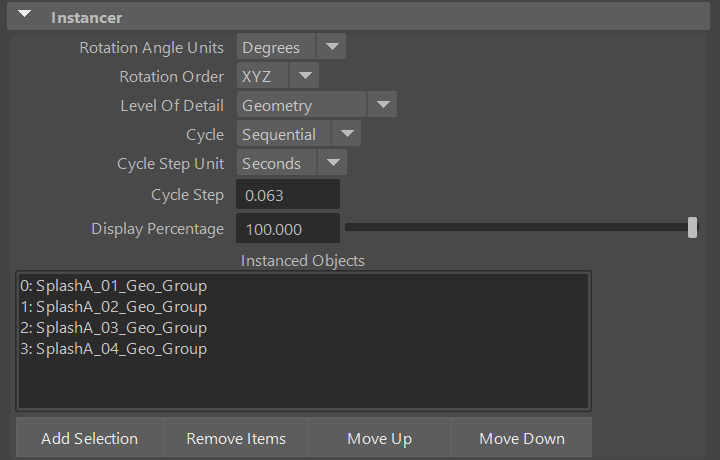The height and width of the screenshot is (460, 720).
Task: Collapse the Instancer section triangle
Action: pos(25,16)
